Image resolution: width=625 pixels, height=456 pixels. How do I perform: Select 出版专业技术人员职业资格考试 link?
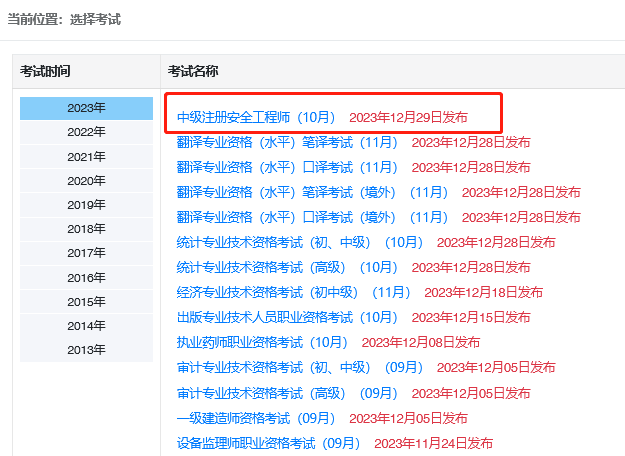287,317
